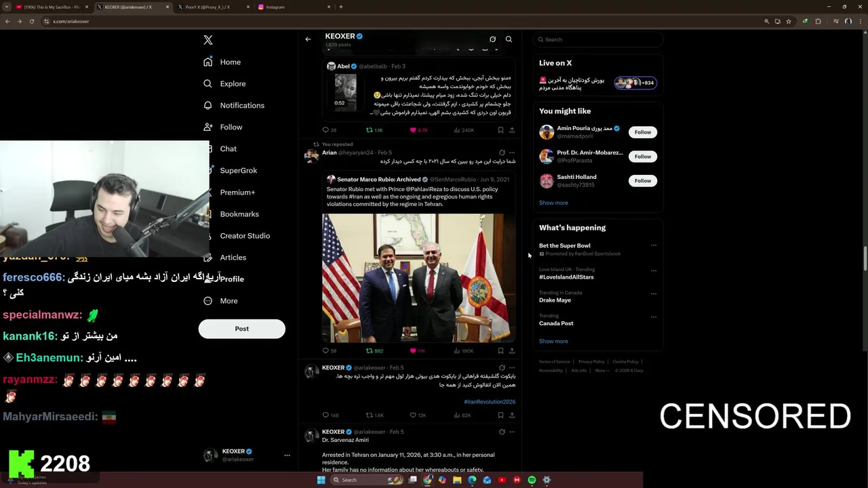The image size is (868, 488).
Task: Click the More circle icon
Action: pos(208,300)
